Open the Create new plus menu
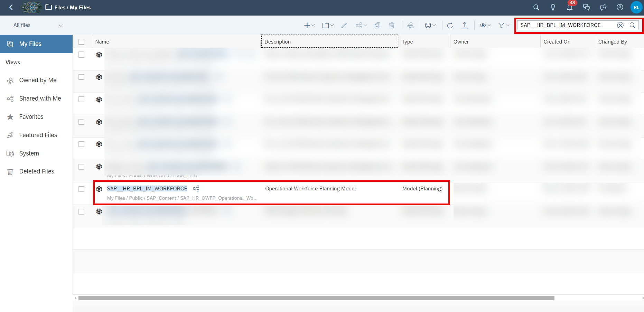The image size is (644, 312). tap(309, 25)
